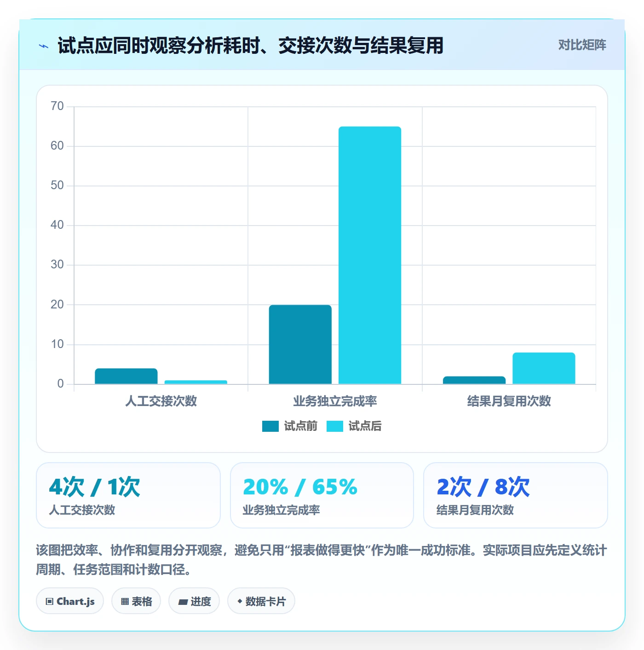Click 结果月复用次数 caption under the 2次 / 8次 card

click(475, 510)
